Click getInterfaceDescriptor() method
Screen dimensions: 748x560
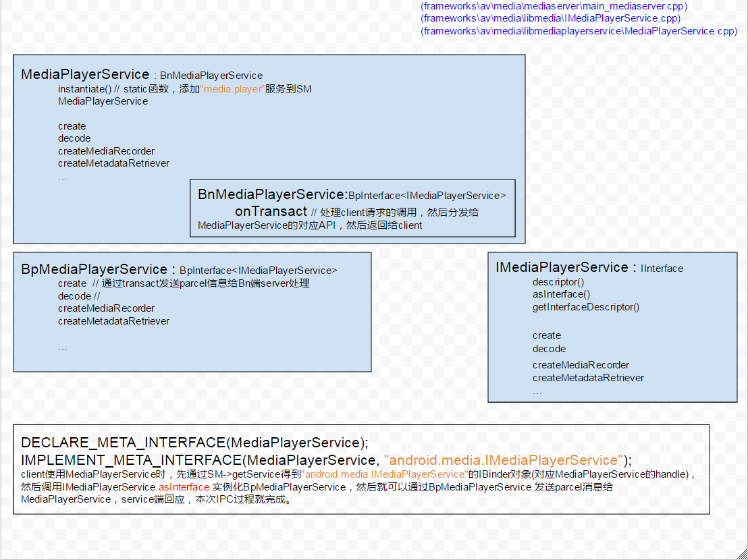(x=586, y=308)
